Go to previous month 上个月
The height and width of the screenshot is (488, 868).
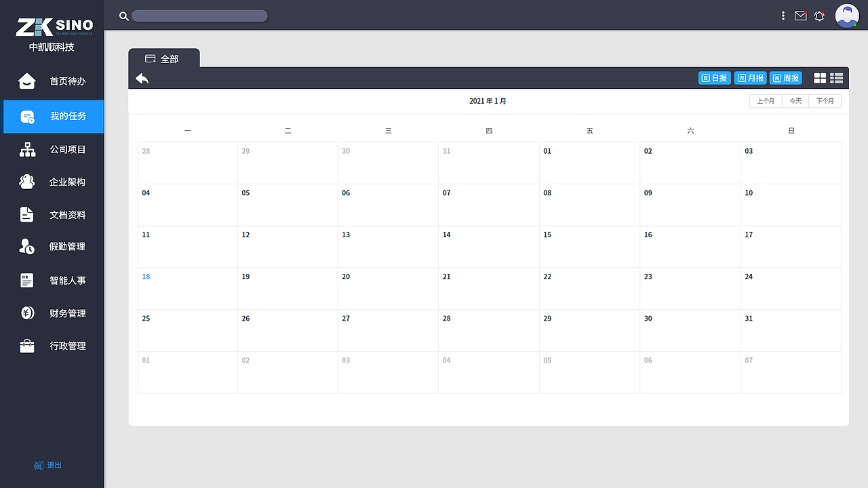pyautogui.click(x=766, y=101)
